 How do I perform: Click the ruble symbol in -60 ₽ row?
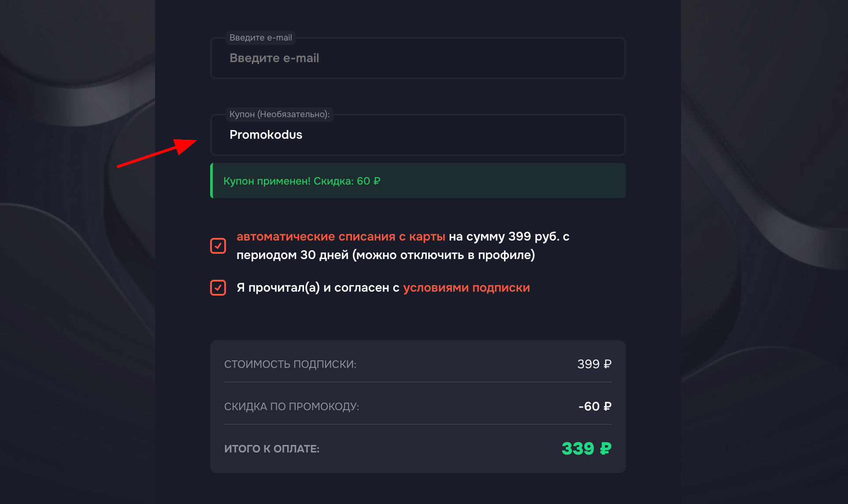click(x=607, y=406)
